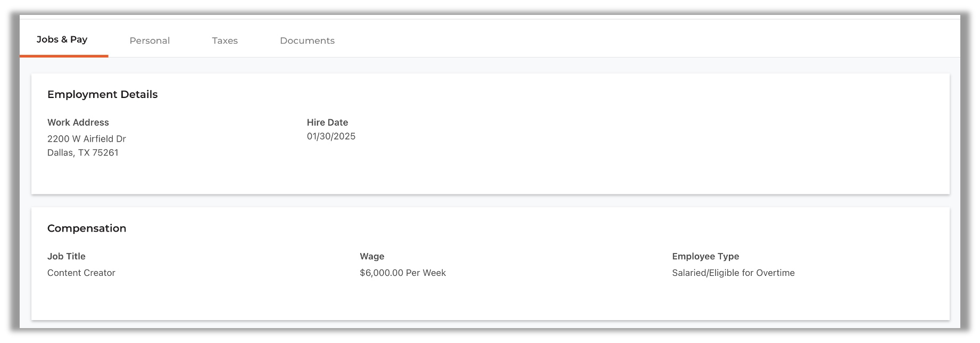Viewport: 980px width, 343px height.
Task: Click the Hire Date label
Action: click(x=327, y=123)
